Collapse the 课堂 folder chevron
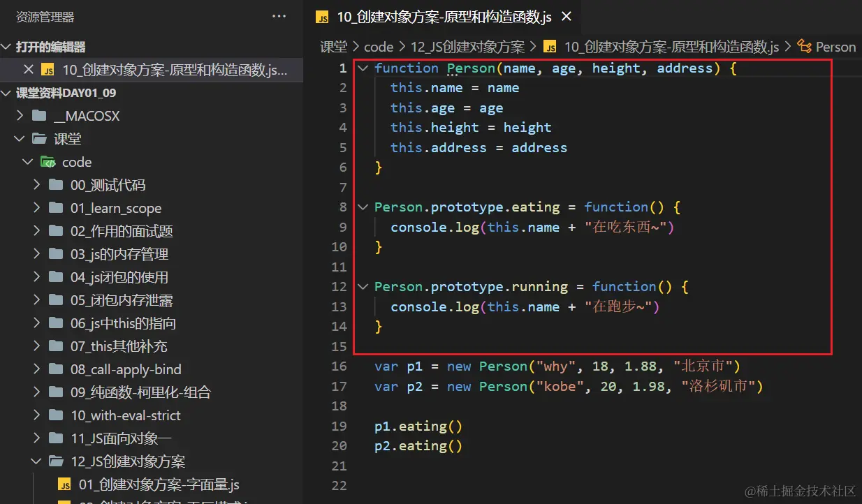This screenshot has height=504, width=862. [x=20, y=139]
